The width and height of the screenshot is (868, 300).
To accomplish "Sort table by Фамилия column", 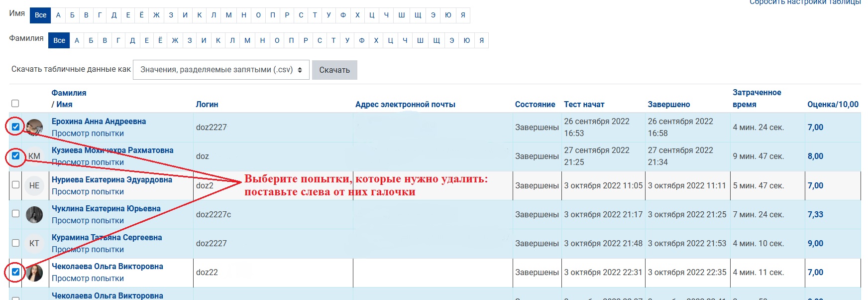I will pos(69,93).
